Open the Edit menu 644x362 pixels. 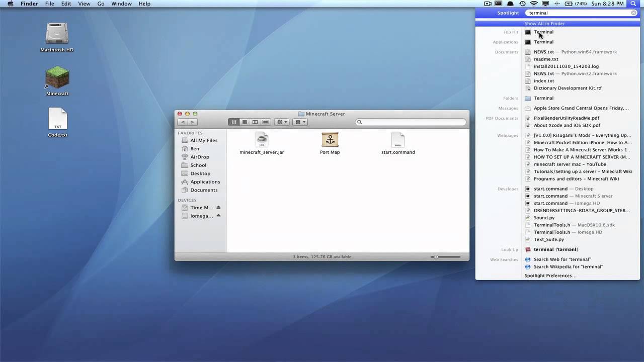point(66,4)
